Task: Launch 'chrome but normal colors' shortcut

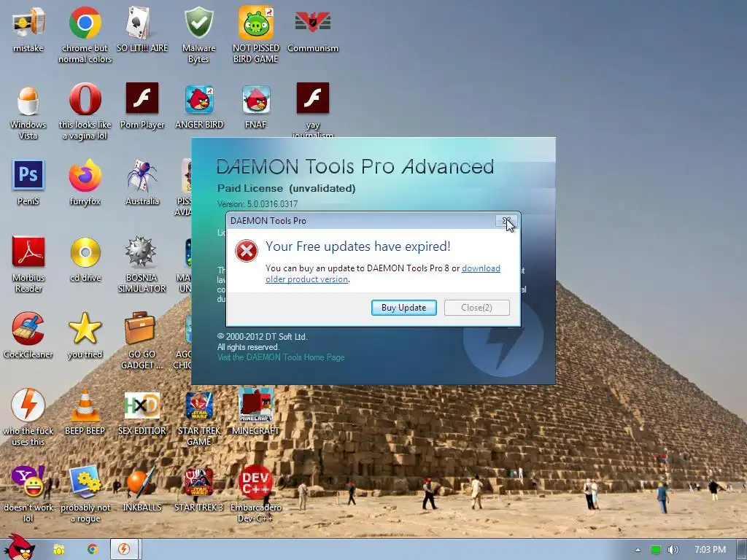Action: point(85,23)
